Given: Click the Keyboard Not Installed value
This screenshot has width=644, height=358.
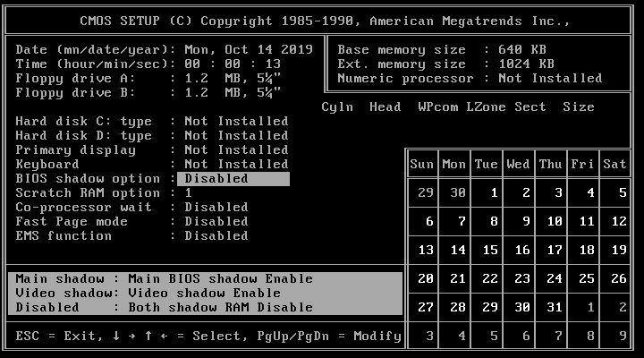Looking at the screenshot, I should tap(236, 164).
